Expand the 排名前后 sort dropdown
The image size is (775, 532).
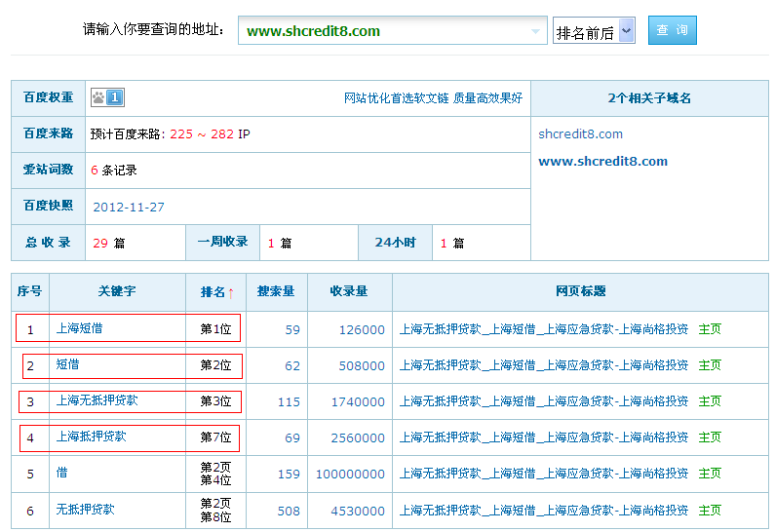pyautogui.click(x=626, y=31)
